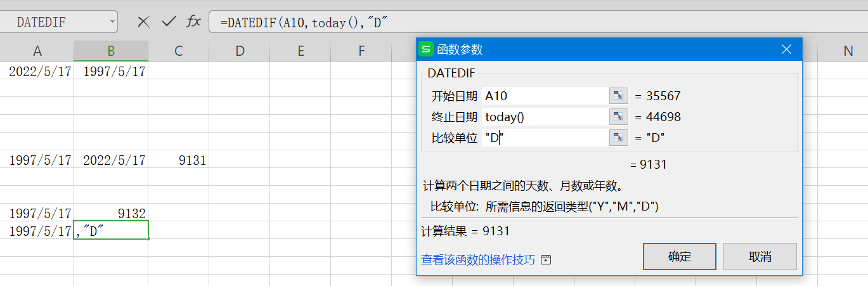Select column C header
The height and width of the screenshot is (286, 868).
click(178, 51)
